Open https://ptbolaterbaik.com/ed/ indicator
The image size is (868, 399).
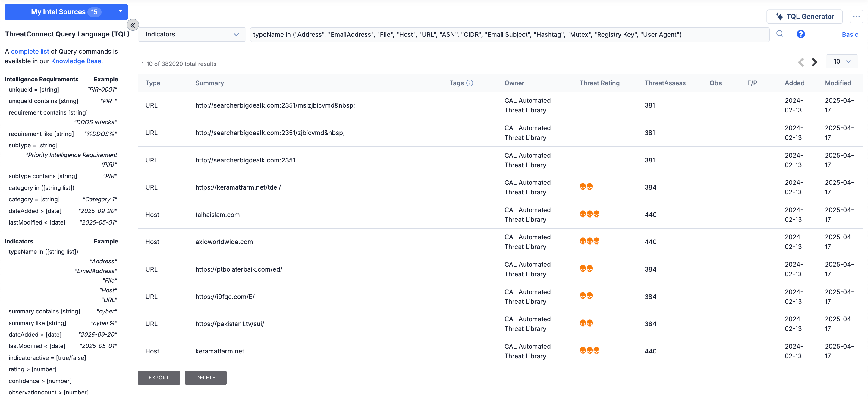[x=239, y=270]
